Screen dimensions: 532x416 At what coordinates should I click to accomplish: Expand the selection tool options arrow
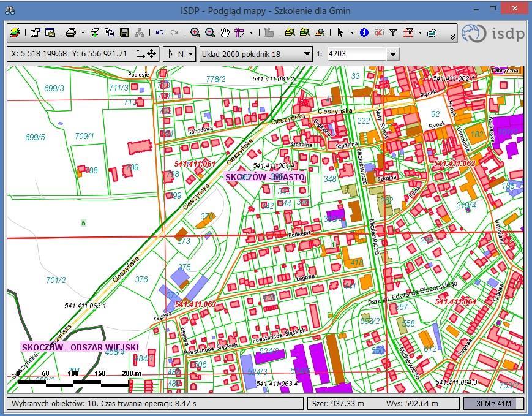point(352,33)
